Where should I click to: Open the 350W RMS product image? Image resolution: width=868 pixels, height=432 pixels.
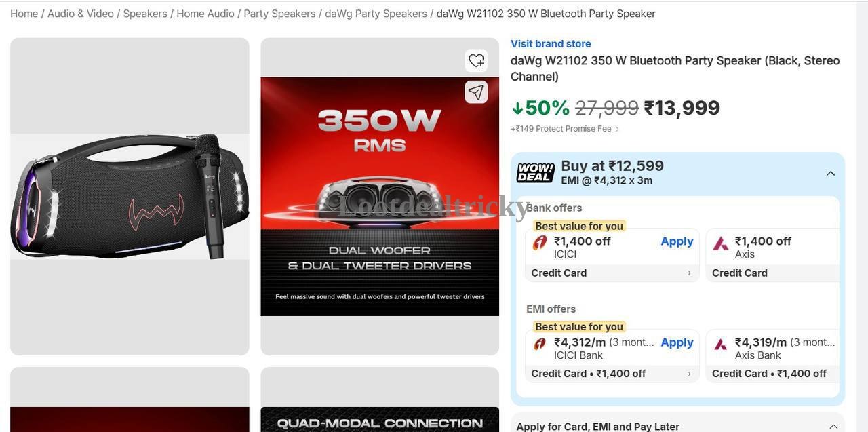pos(380,197)
